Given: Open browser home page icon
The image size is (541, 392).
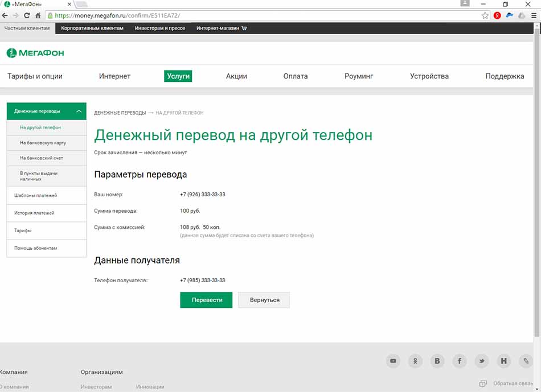Looking at the screenshot, I should click(38, 15).
